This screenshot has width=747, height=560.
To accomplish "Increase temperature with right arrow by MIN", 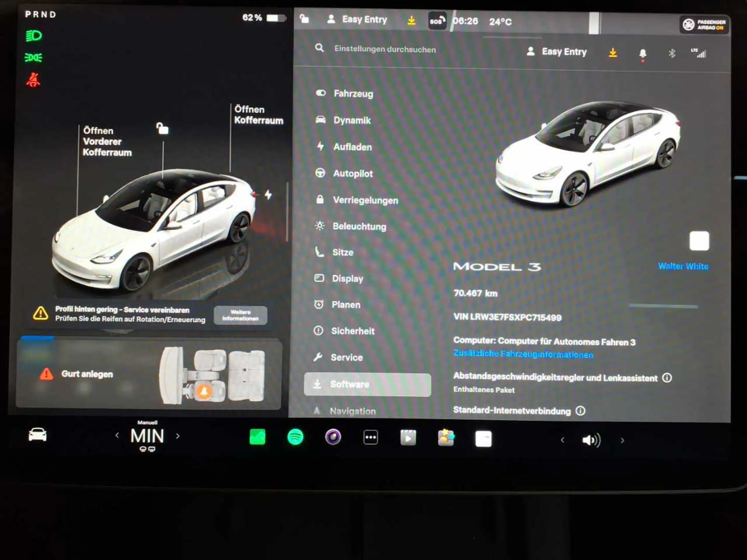I will pyautogui.click(x=178, y=436).
